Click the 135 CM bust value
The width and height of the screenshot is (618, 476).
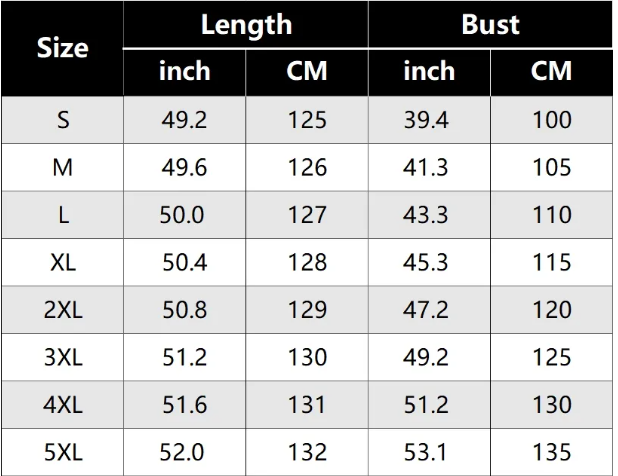[551, 452]
